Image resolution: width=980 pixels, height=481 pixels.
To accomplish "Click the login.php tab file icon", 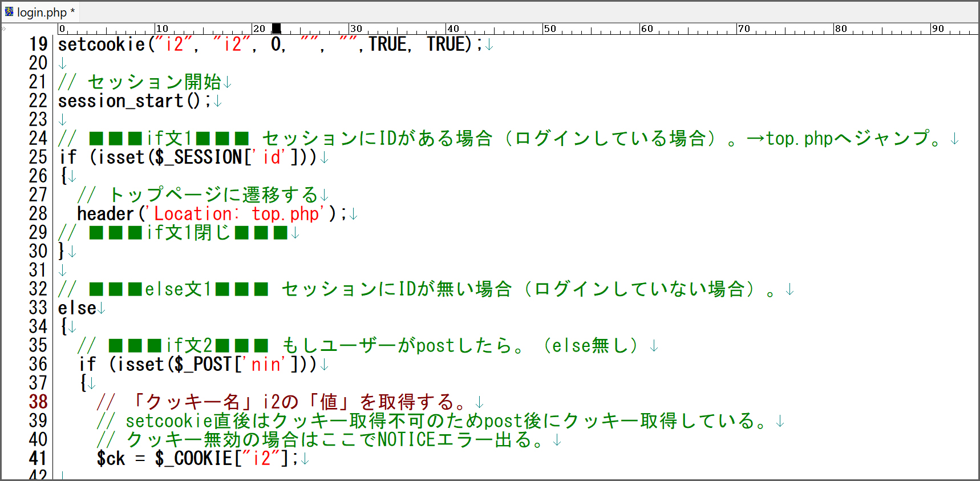I will tap(9, 11).
